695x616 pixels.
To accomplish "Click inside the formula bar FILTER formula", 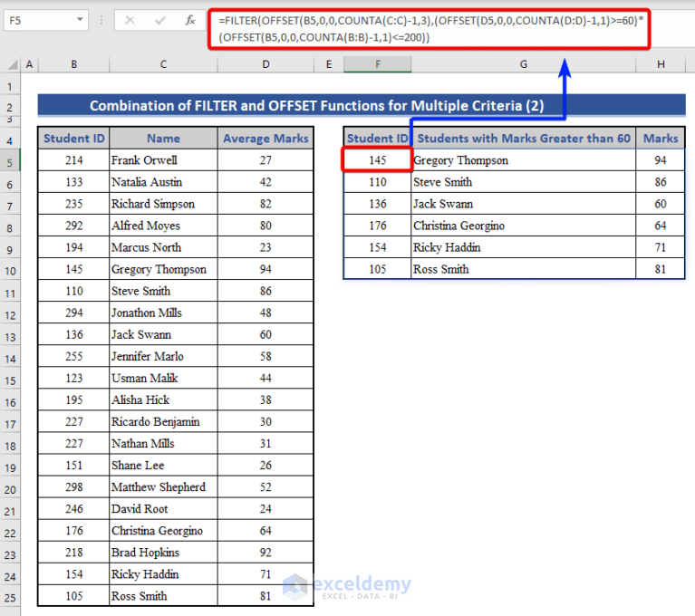I will [429, 29].
